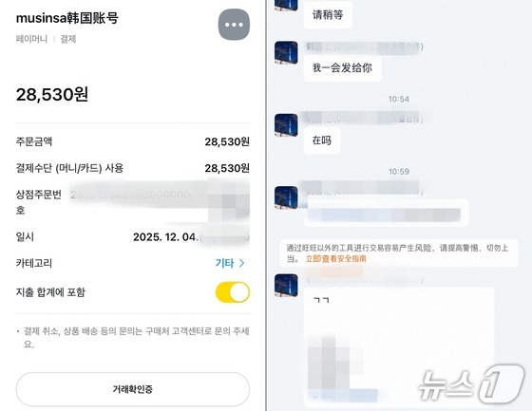Open the 立即查看安全指南 link
This screenshot has height=411, width=532.
pos(336,259)
